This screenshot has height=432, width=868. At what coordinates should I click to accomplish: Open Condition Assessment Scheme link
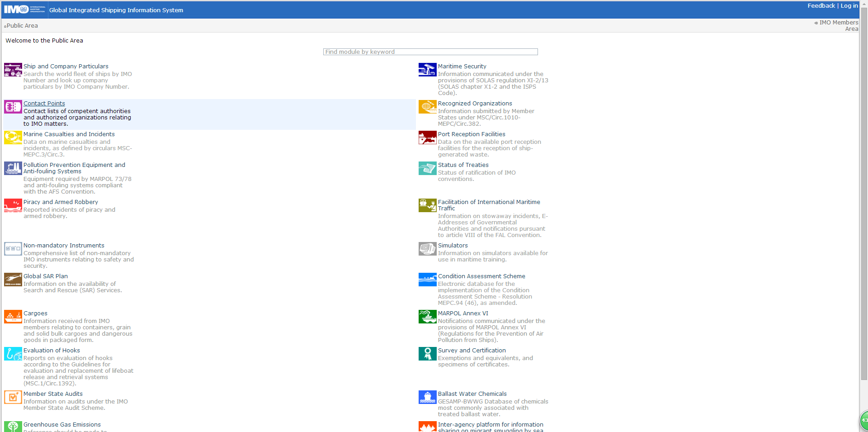click(x=481, y=276)
